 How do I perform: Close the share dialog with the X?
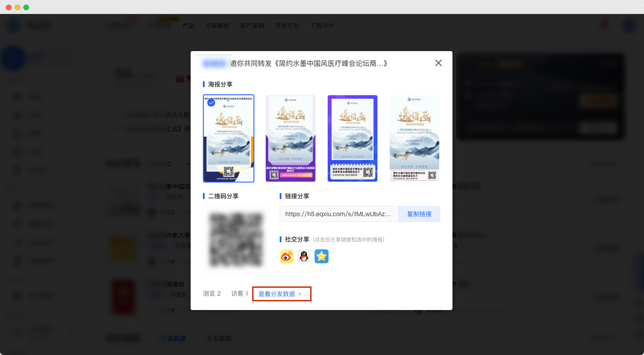pyautogui.click(x=438, y=63)
